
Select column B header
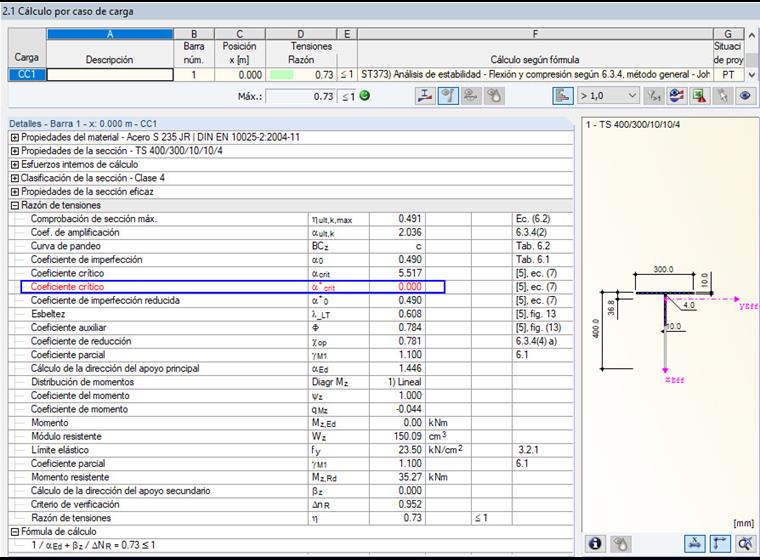(x=194, y=34)
